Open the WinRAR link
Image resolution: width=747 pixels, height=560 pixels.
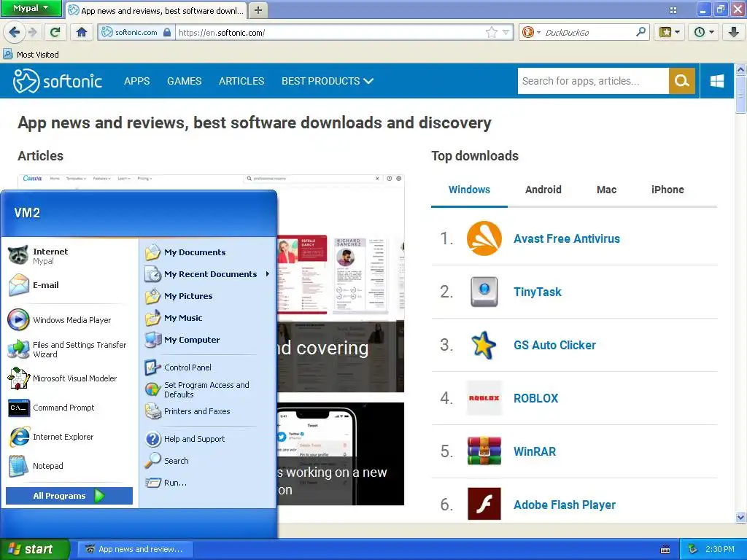click(535, 451)
